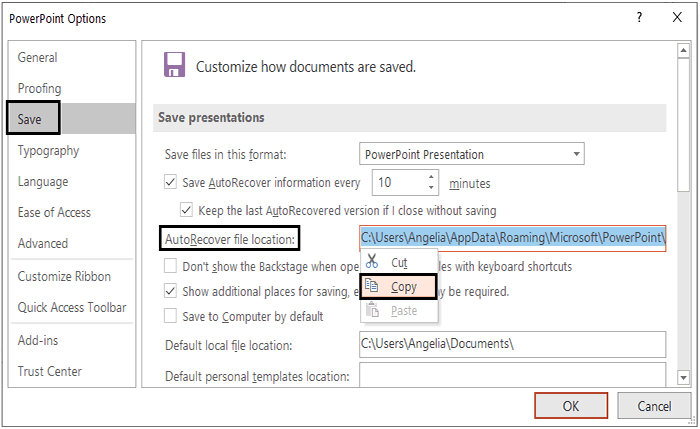Viewport: 700px width, 429px height.
Task: Open Customize Ribbon settings
Action: pos(72,276)
